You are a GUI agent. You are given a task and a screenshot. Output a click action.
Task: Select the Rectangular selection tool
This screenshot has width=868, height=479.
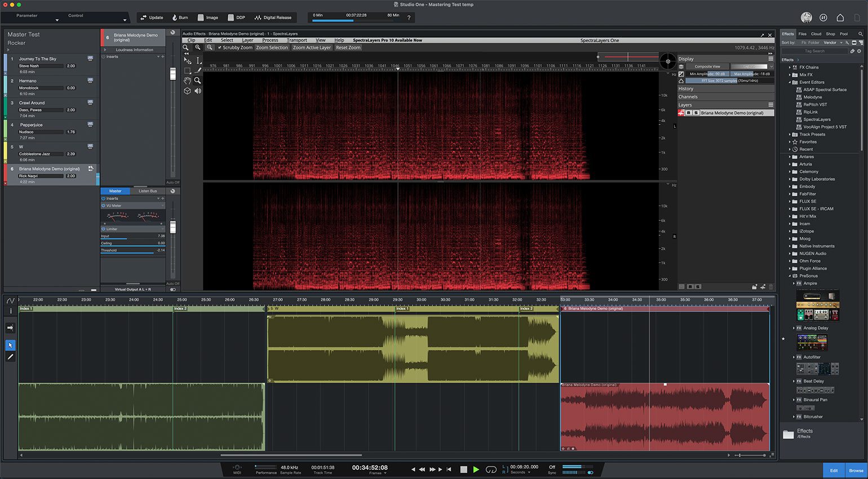click(188, 70)
